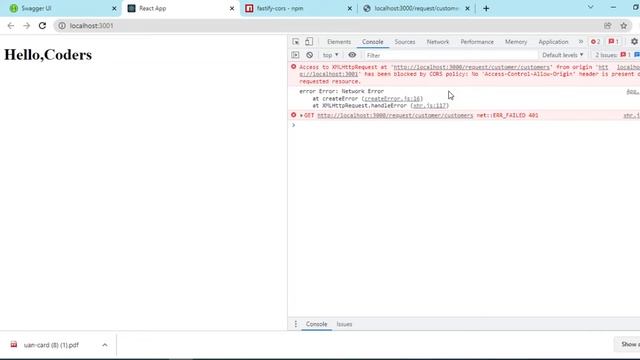Open the top JavaScript context dropdown
The height and width of the screenshot is (360, 640).
[330, 55]
